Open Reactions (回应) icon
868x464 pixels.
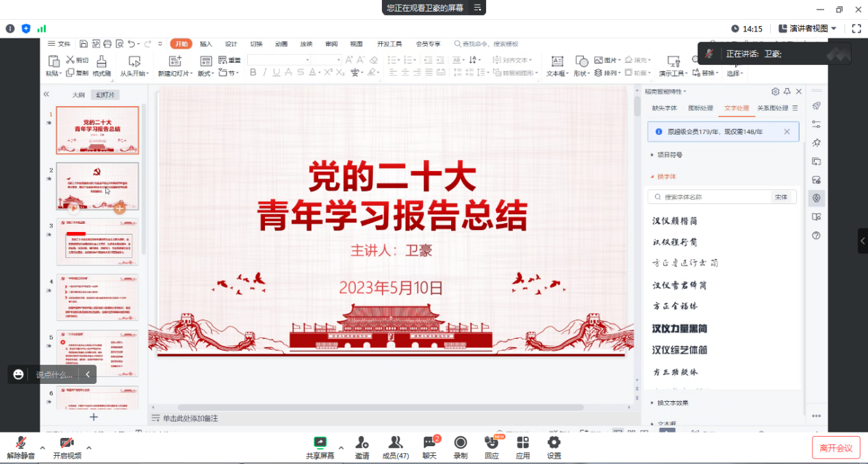tap(492, 443)
